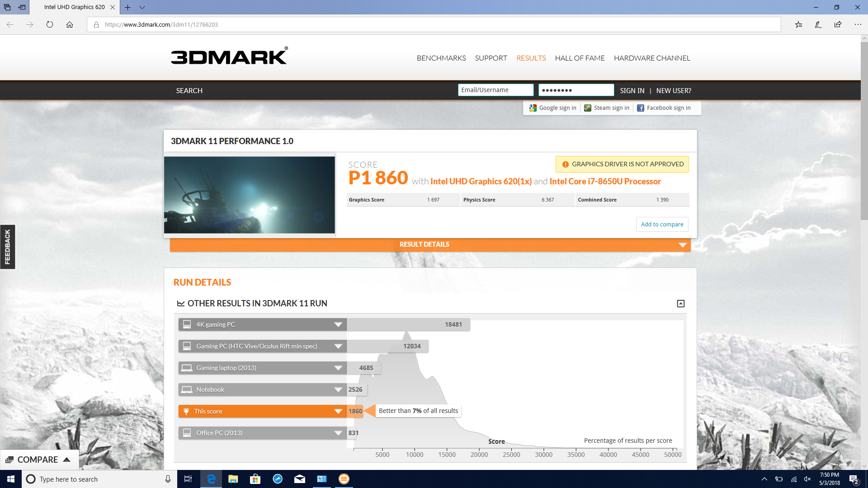This screenshot has height=488, width=868.
Task: Expand the Notebook comparison dropdown
Action: pos(338,389)
